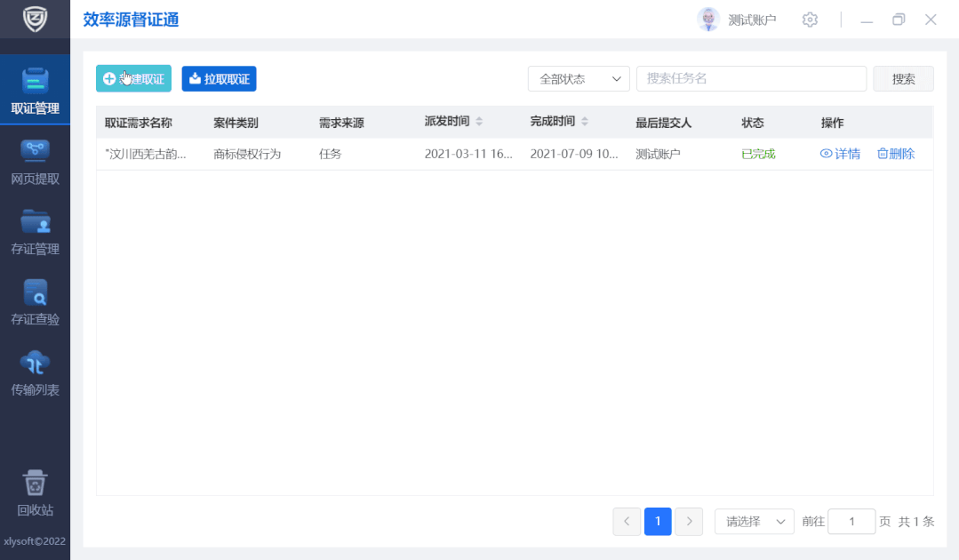
Task: Click the 测试账户 user avatar
Action: coord(708,19)
